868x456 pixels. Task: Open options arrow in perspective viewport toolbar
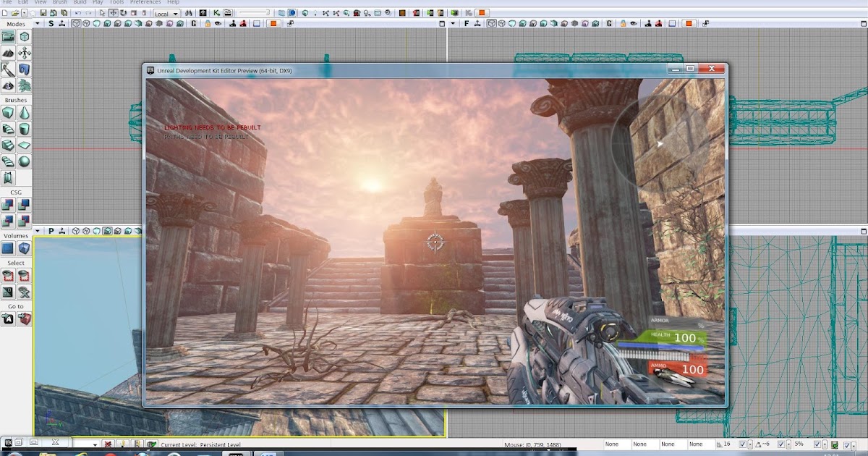tap(38, 231)
